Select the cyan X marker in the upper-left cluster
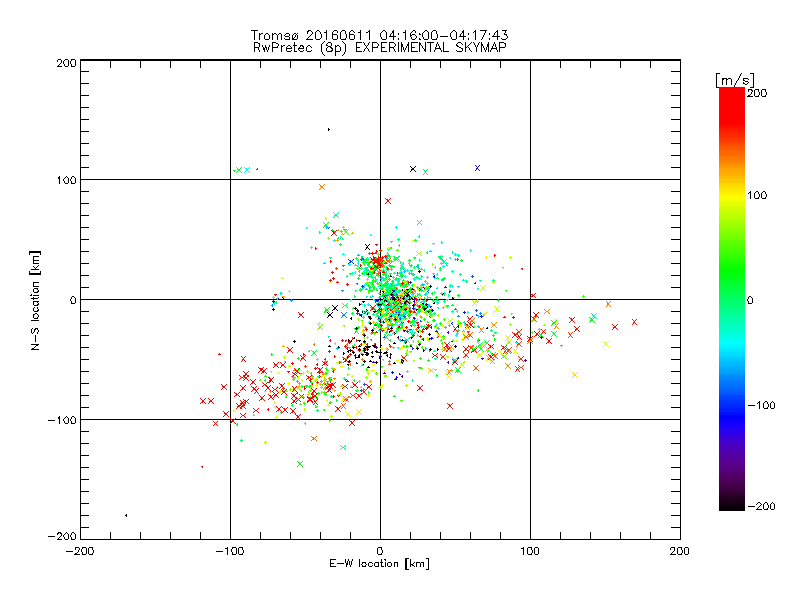800x600 pixels. (x=247, y=170)
